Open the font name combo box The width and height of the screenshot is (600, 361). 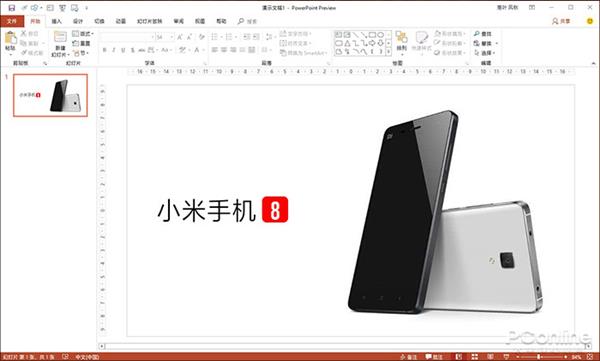point(127,37)
